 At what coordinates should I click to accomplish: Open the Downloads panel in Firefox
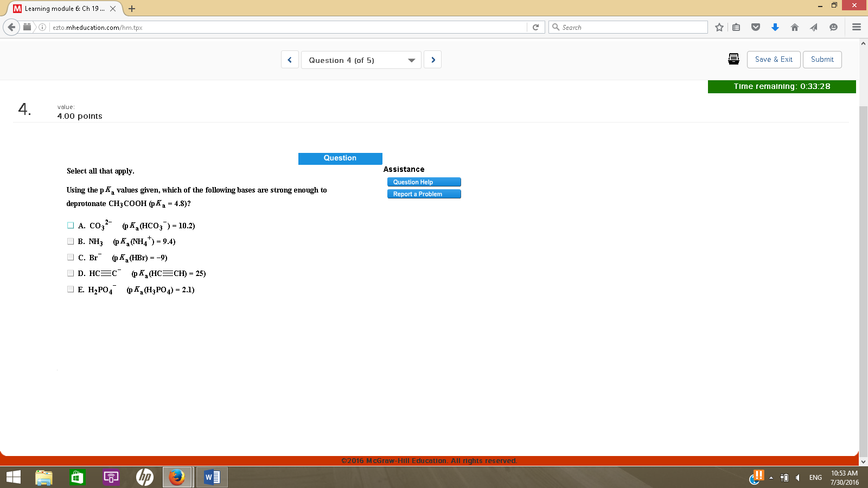point(775,27)
